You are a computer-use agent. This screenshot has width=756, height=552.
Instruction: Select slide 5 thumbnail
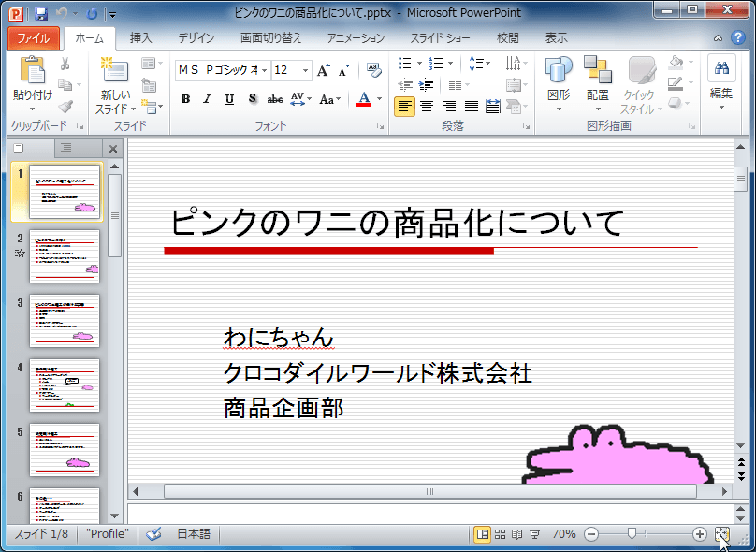coord(65,450)
